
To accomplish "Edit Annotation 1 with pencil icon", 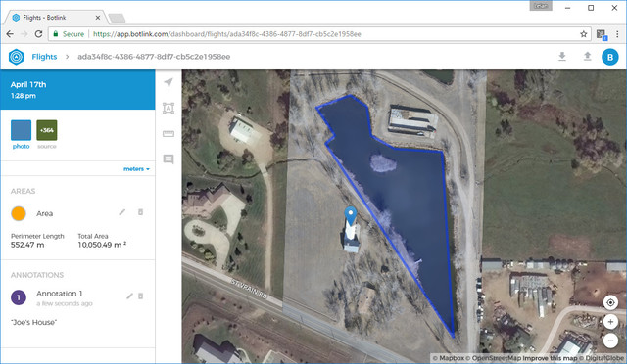I will 129,296.
